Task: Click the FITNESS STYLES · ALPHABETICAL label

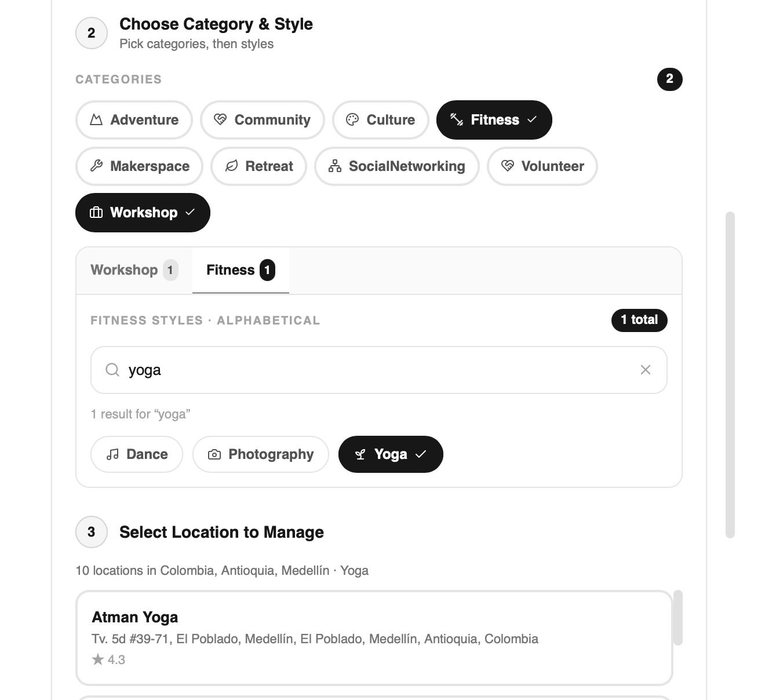Action: pos(205,320)
